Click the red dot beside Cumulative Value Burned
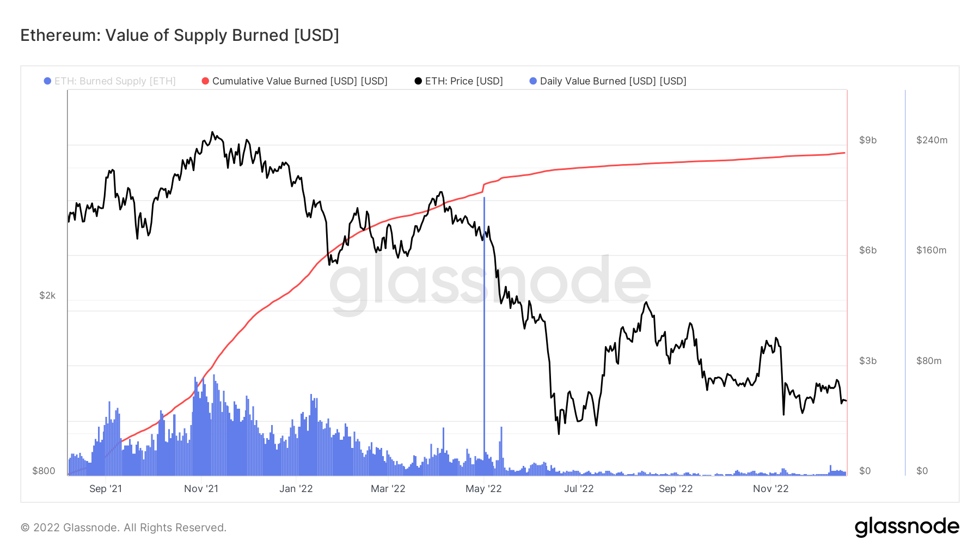The height and width of the screenshot is (552, 980). (205, 81)
